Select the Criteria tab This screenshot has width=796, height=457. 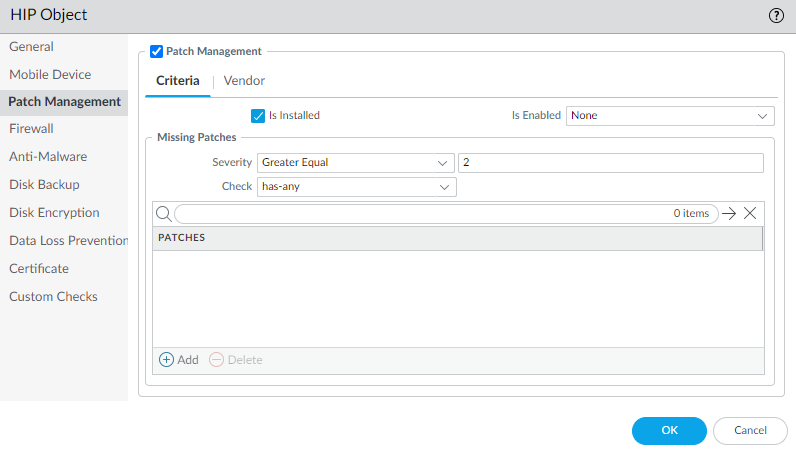click(x=178, y=81)
